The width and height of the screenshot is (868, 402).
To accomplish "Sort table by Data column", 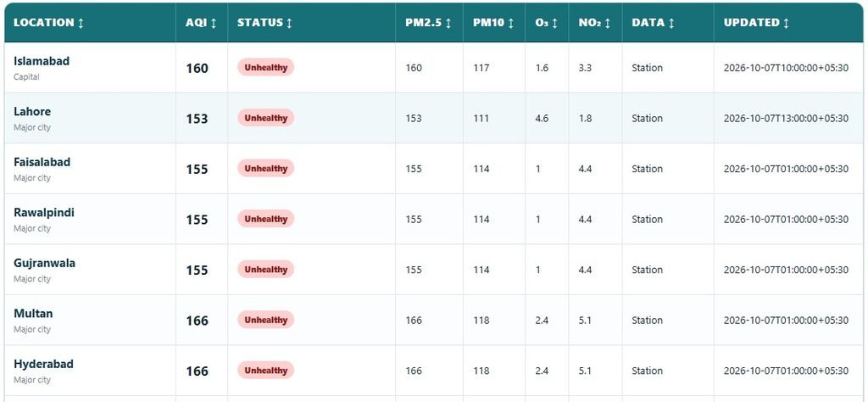I will pos(654,23).
